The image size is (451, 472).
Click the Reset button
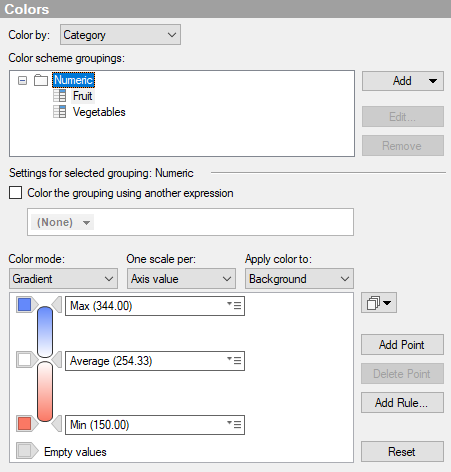(x=402, y=452)
